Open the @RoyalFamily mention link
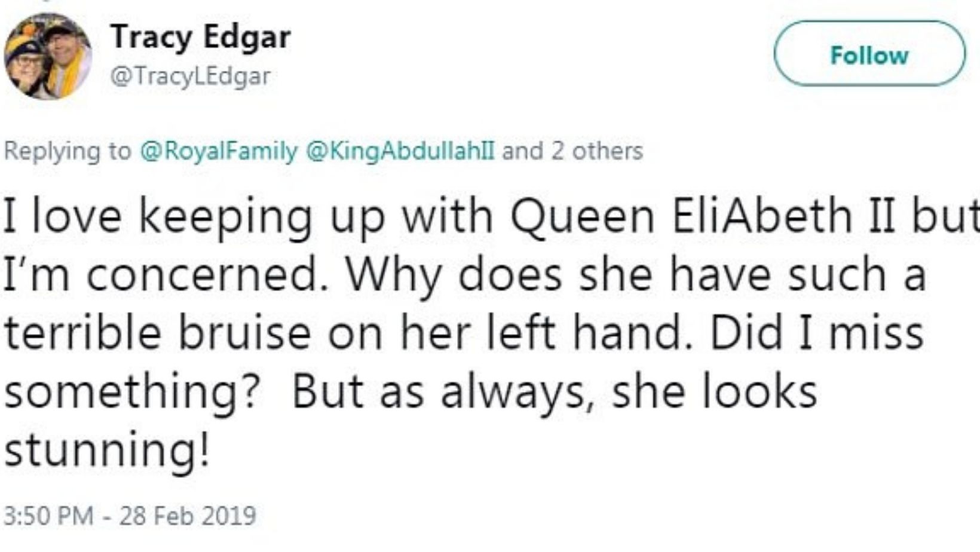Viewport: 980px width, 552px height. click(218, 151)
